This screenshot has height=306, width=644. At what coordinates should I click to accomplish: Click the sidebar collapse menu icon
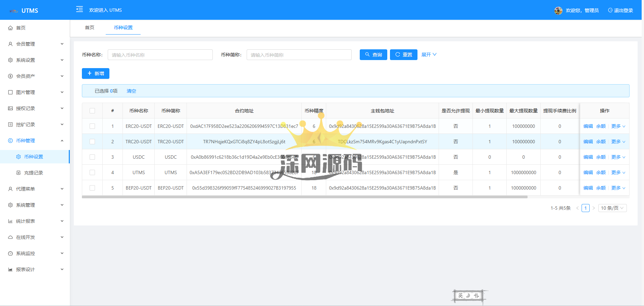80,9
